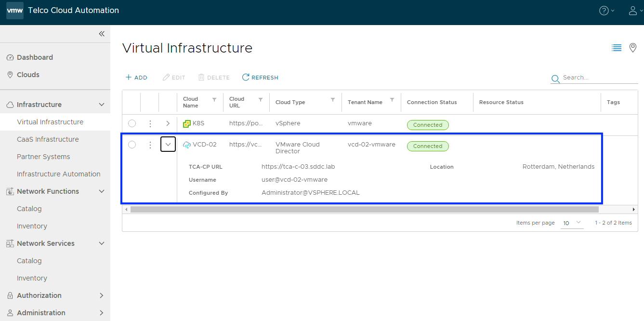Switch to the list view icon

pos(617,48)
